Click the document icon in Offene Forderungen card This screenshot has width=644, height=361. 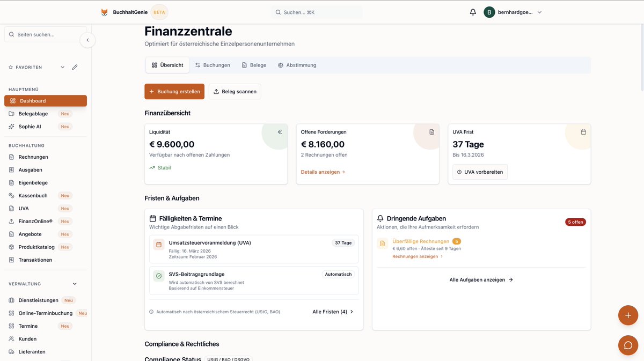point(431,132)
